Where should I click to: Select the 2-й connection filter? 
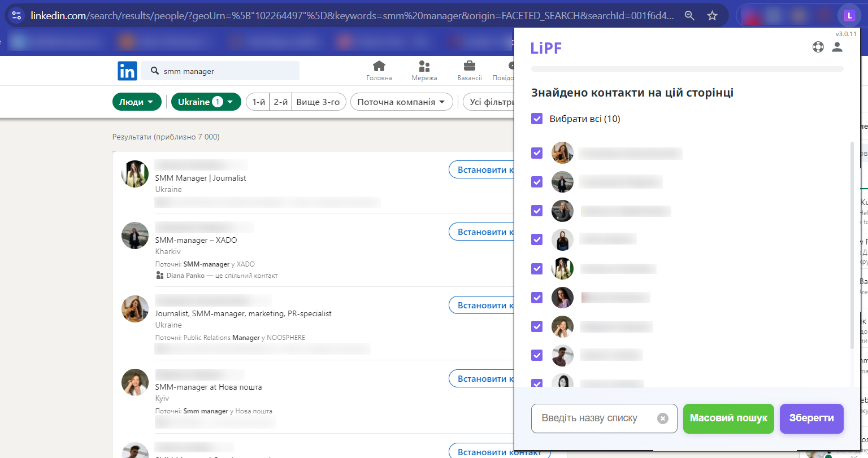[x=281, y=102]
